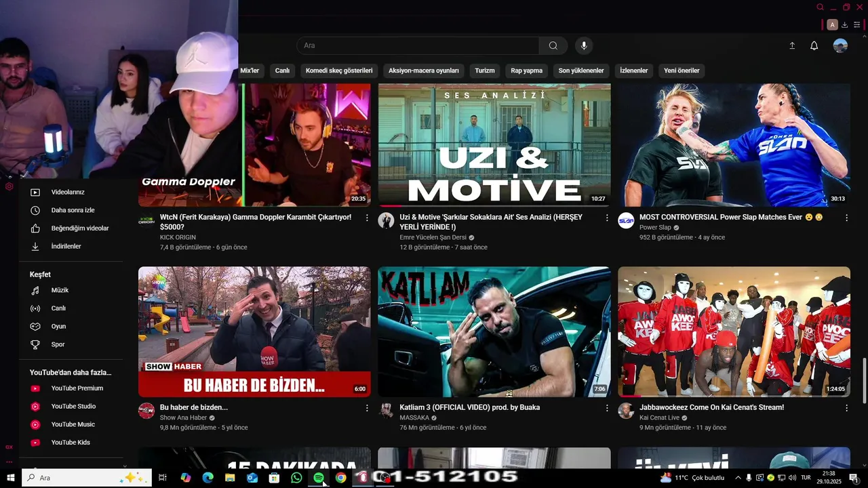Open Daha sonra izle list
Screen dimensions: 868x488
click(x=71, y=210)
